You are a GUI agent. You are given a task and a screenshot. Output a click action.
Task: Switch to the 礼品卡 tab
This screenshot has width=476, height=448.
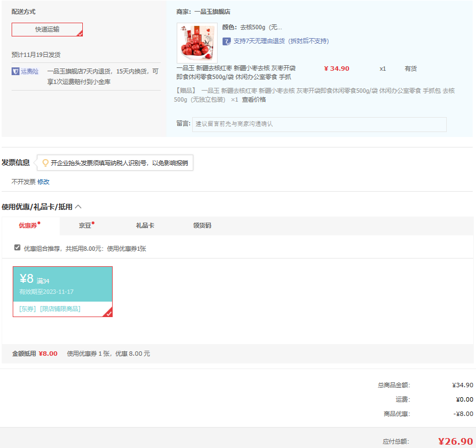pos(145,226)
